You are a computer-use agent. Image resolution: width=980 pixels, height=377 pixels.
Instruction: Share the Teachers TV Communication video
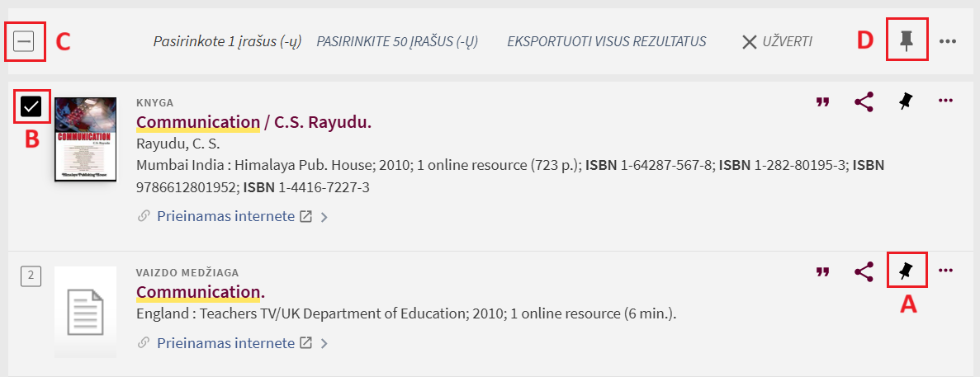tap(864, 271)
